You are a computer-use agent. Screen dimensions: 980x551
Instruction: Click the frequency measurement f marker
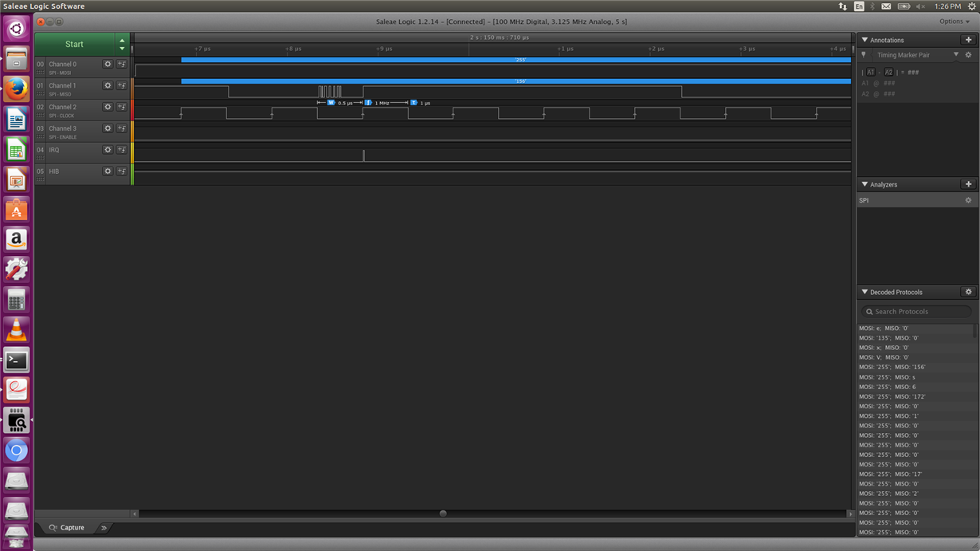point(368,103)
